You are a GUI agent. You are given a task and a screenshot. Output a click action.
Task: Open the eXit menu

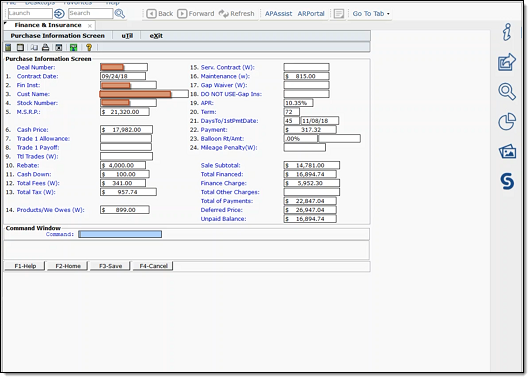[156, 36]
